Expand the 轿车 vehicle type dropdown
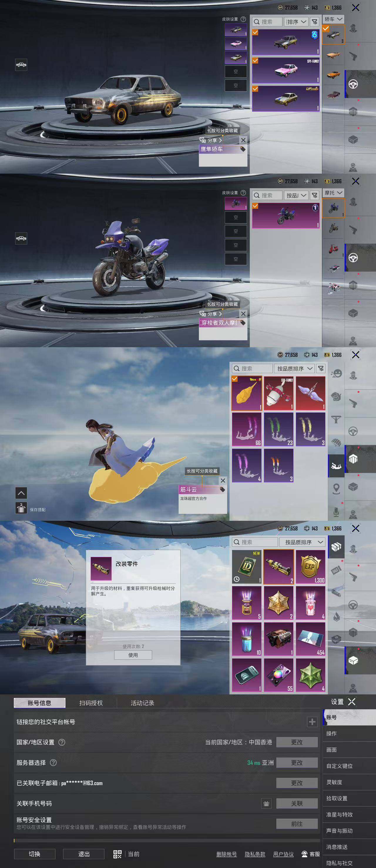The image size is (376, 868). 333,19
